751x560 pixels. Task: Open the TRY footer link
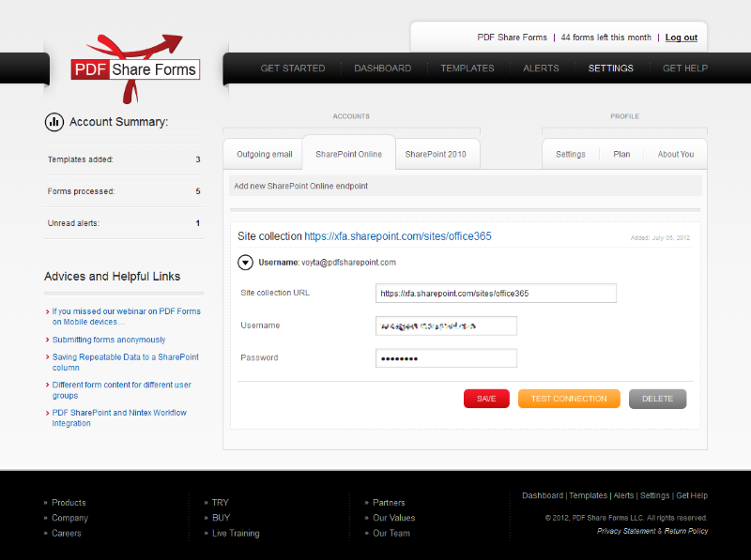click(x=221, y=503)
